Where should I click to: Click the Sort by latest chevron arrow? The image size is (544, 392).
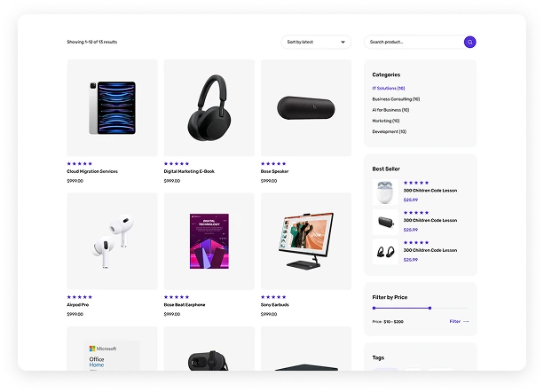coord(343,42)
